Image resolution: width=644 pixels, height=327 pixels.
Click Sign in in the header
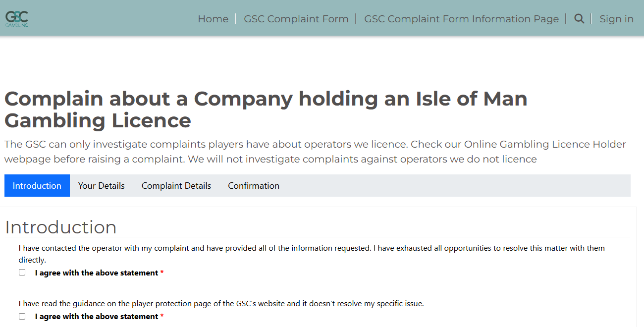coord(616,19)
